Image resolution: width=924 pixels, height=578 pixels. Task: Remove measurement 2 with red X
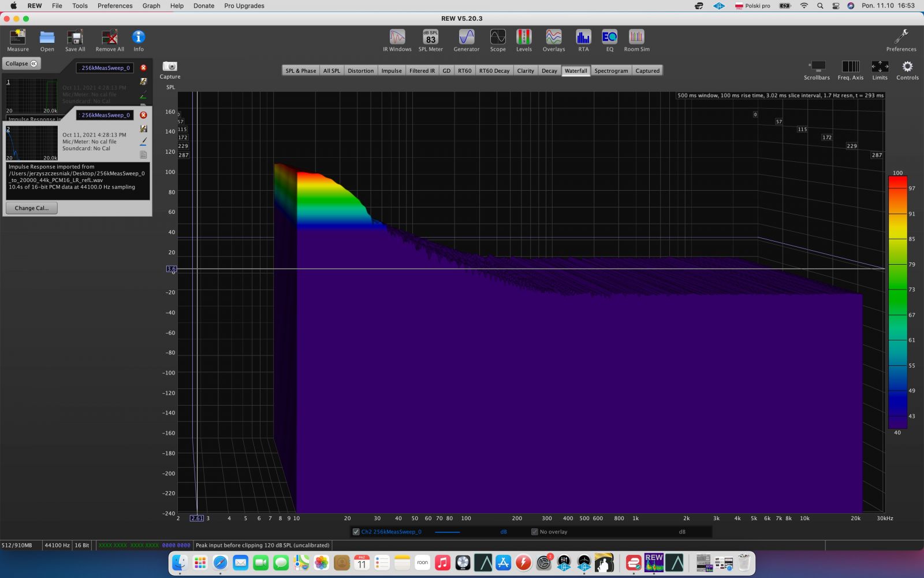click(143, 115)
